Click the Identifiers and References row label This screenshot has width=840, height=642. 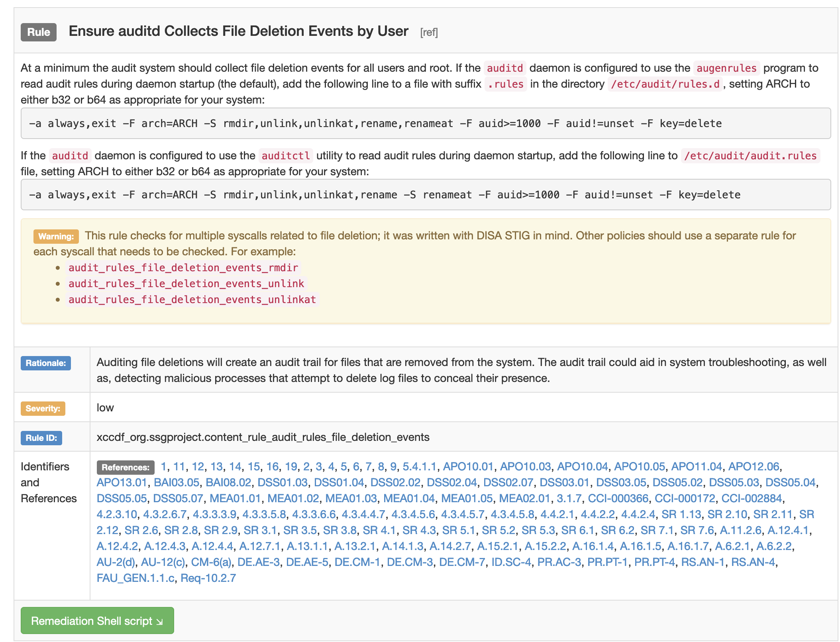tap(49, 482)
